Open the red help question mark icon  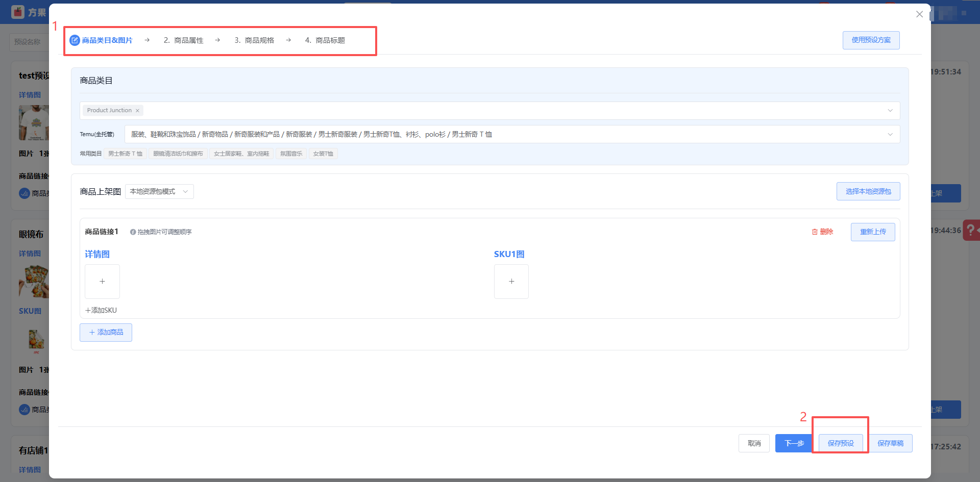tap(971, 230)
